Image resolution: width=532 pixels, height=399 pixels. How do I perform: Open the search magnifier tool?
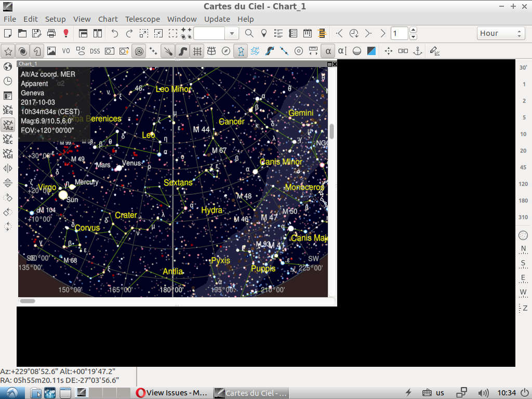click(x=249, y=33)
